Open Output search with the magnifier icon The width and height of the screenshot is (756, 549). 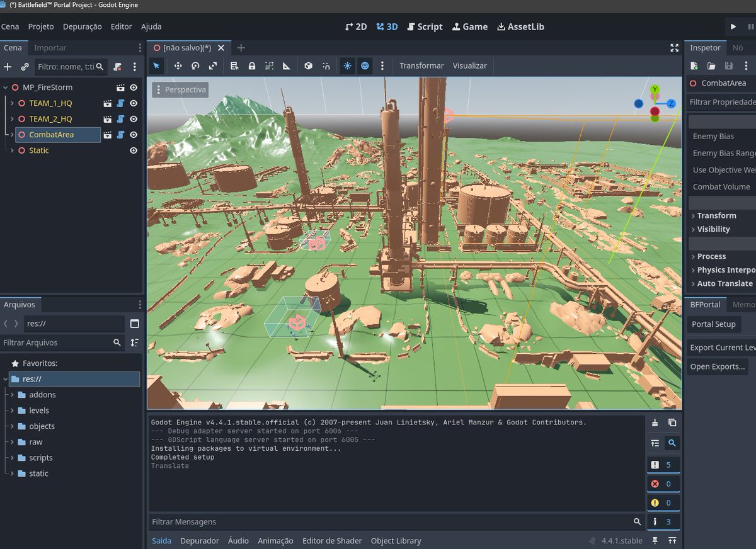[x=672, y=443]
